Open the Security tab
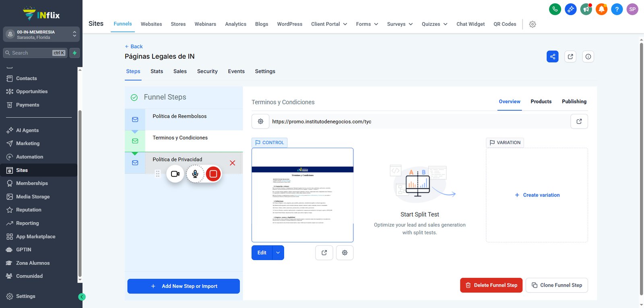Image resolution: width=644 pixels, height=308 pixels. pyautogui.click(x=207, y=71)
